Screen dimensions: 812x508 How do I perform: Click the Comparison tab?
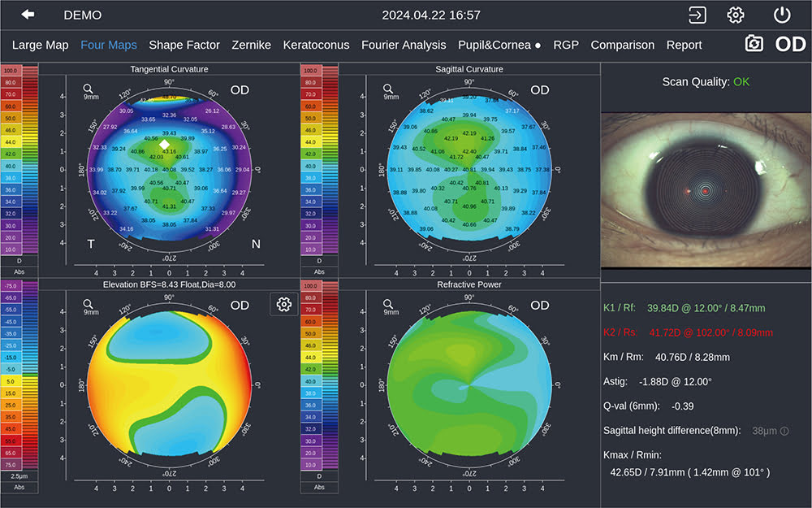tap(623, 45)
